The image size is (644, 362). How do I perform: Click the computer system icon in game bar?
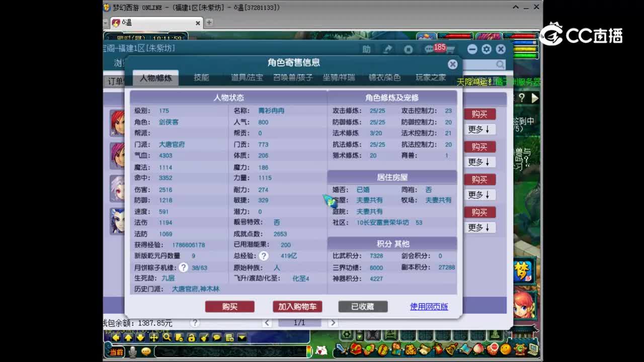[533, 349]
